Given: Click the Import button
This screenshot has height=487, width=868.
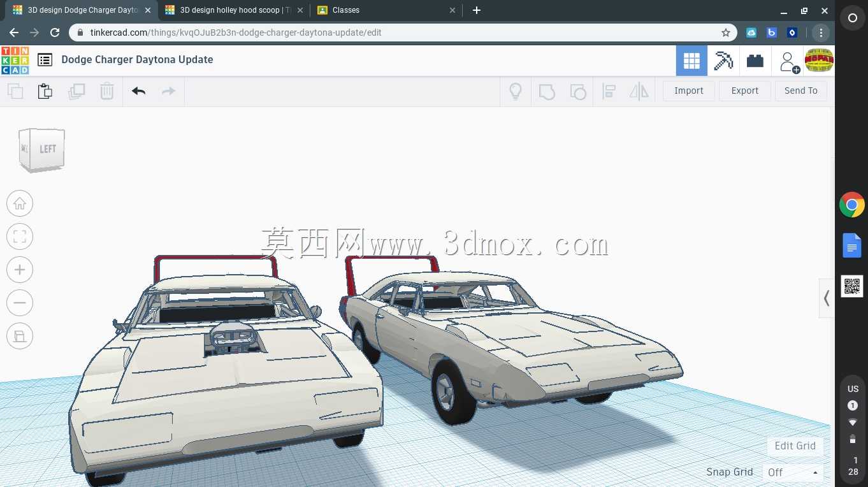Looking at the screenshot, I should (689, 91).
